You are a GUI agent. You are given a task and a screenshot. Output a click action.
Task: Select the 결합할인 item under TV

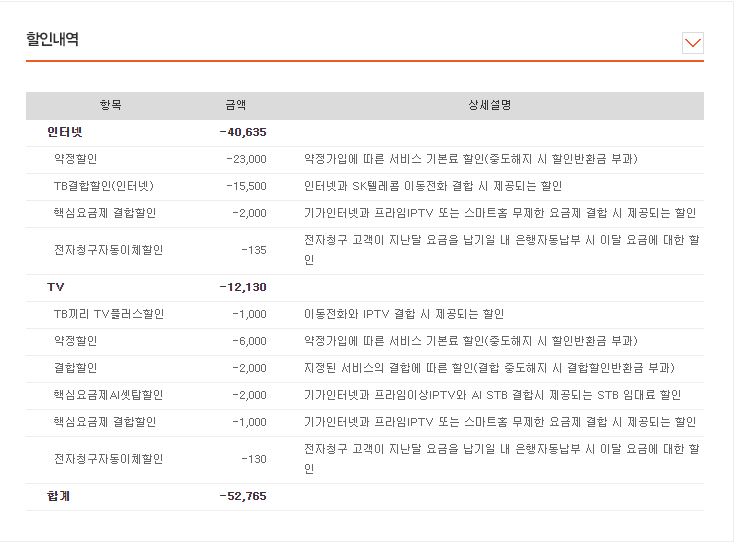click(76, 368)
